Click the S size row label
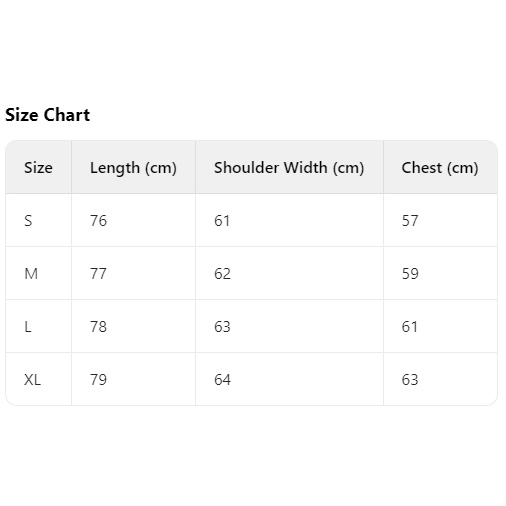Screen dimensions: 506x506 pyautogui.click(x=28, y=221)
